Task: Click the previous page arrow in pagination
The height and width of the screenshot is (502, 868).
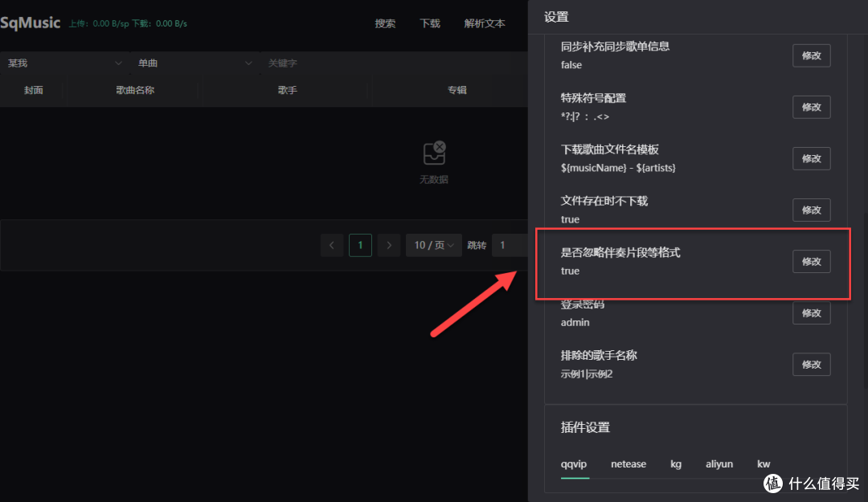Action: (x=332, y=245)
